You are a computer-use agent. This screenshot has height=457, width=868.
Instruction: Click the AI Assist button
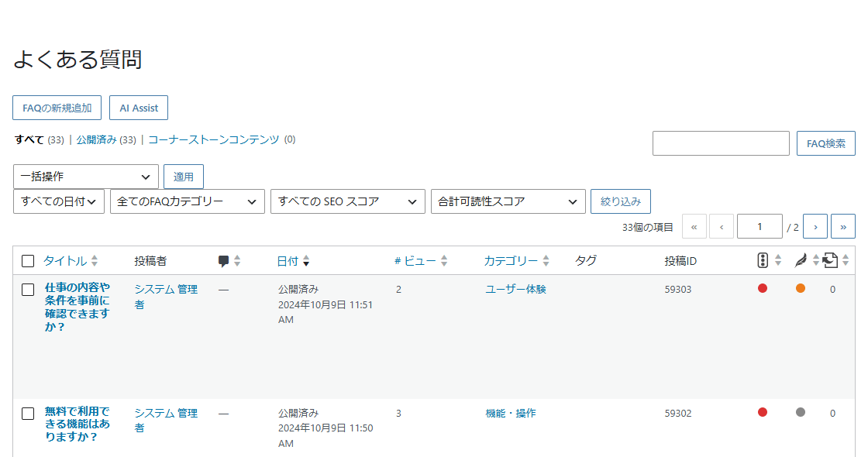139,108
